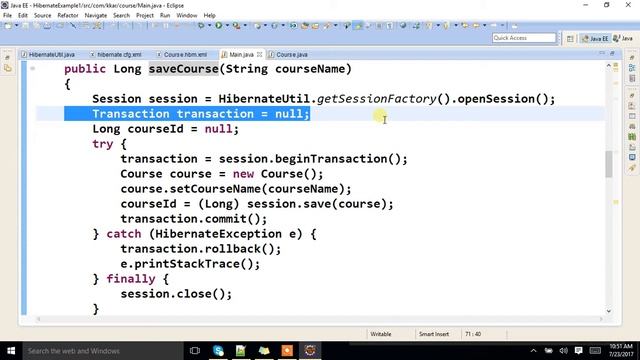Viewport: 640px width, 360px height.
Task: Expand the External Tools dropdown arrow
Action: (245, 26)
